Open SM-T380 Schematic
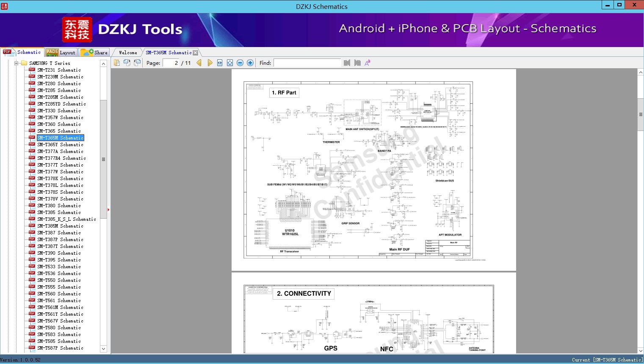The width and height of the screenshot is (644, 364). 59,206
